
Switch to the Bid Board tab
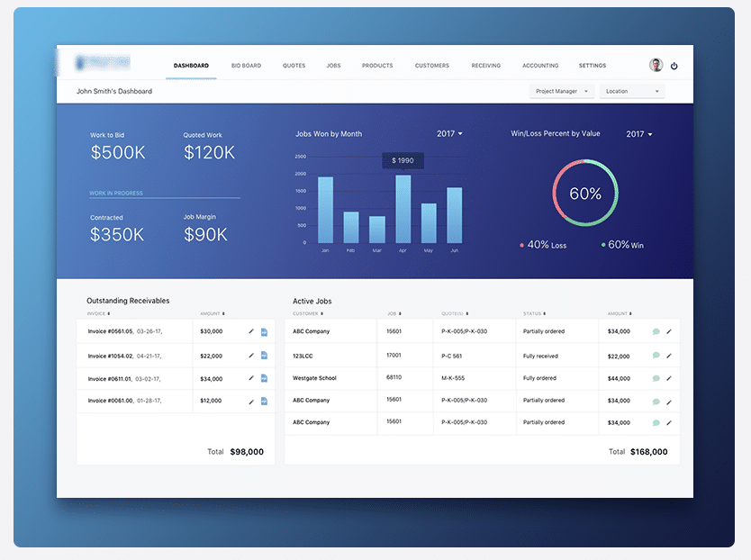[x=246, y=66]
